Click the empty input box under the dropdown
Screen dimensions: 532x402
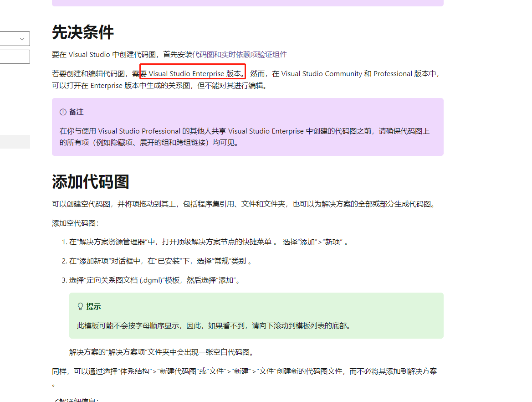point(15,57)
